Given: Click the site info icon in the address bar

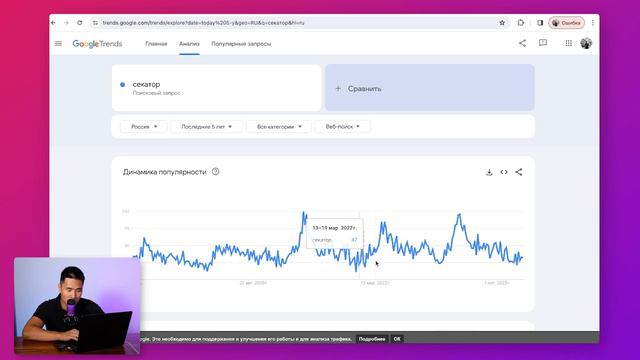Looking at the screenshot, I should 95,23.
